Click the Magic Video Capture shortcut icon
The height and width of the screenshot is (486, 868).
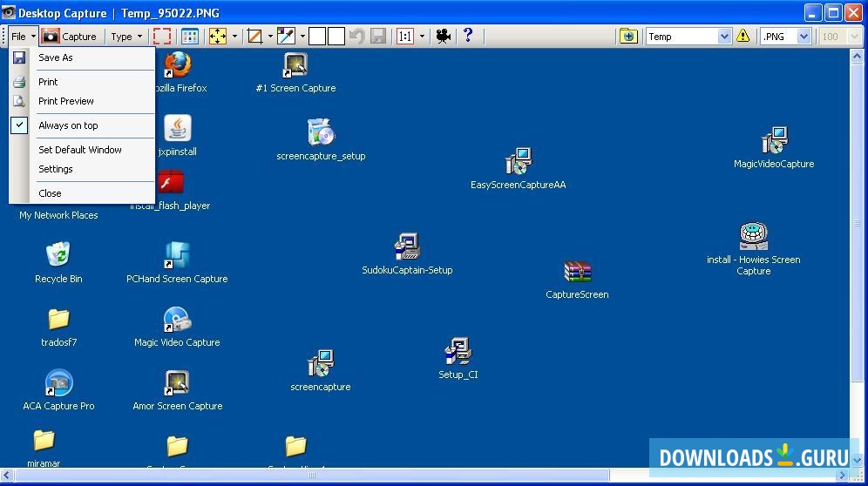point(177,320)
